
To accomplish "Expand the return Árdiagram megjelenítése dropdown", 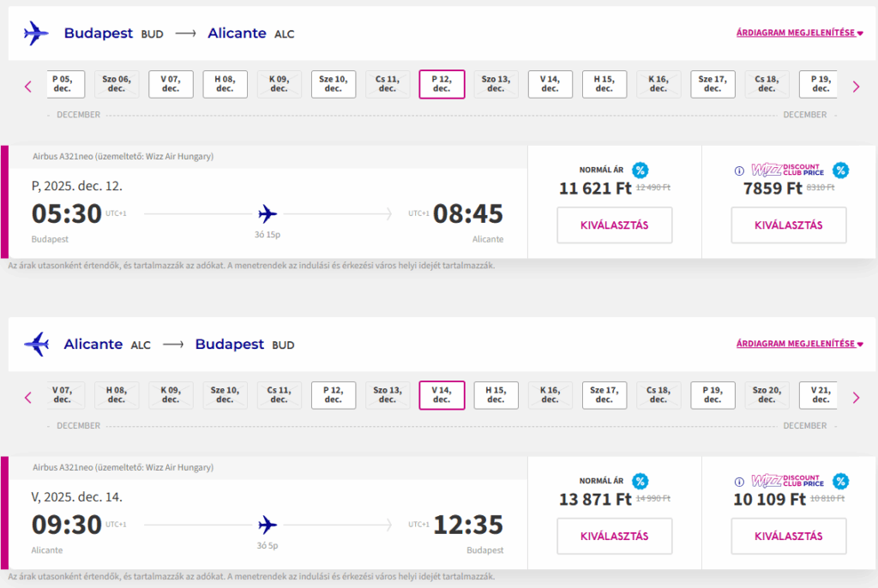I will pyautogui.click(x=800, y=343).
